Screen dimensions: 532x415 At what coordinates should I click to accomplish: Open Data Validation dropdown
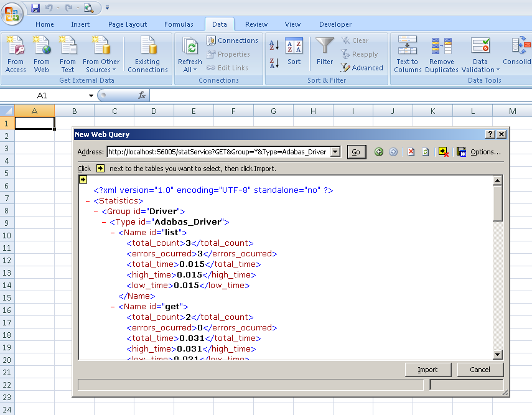point(480,66)
